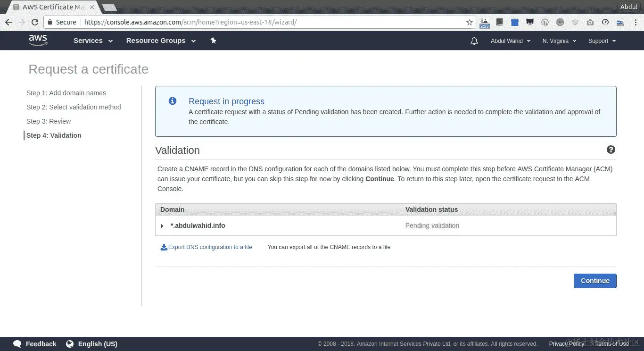
Task: Open the N. Virginia region selector
Action: pos(559,41)
